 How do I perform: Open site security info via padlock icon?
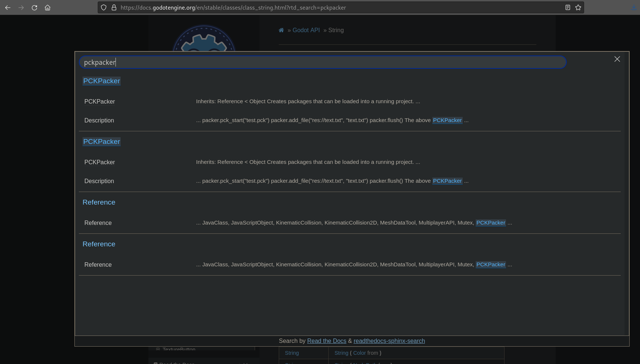(x=114, y=7)
